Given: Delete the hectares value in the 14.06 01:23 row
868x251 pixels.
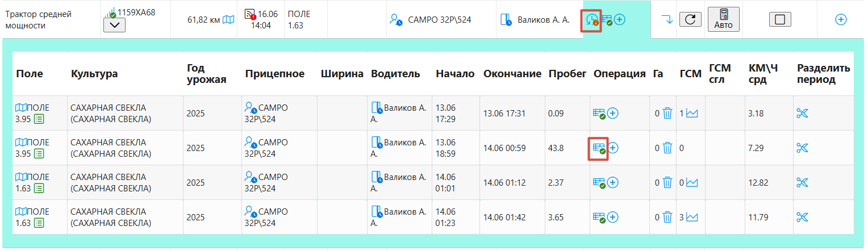Looking at the screenshot, I should (x=667, y=217).
